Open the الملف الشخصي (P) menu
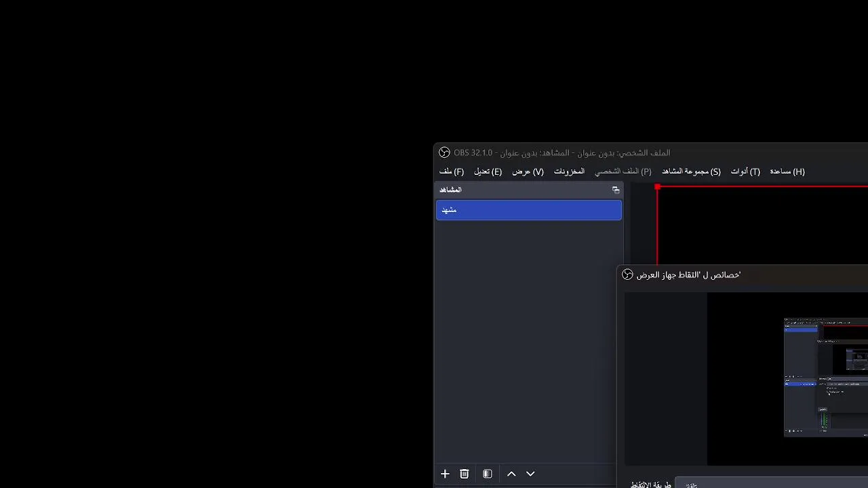Screen dimensions: 868x488 pyautogui.click(x=623, y=171)
